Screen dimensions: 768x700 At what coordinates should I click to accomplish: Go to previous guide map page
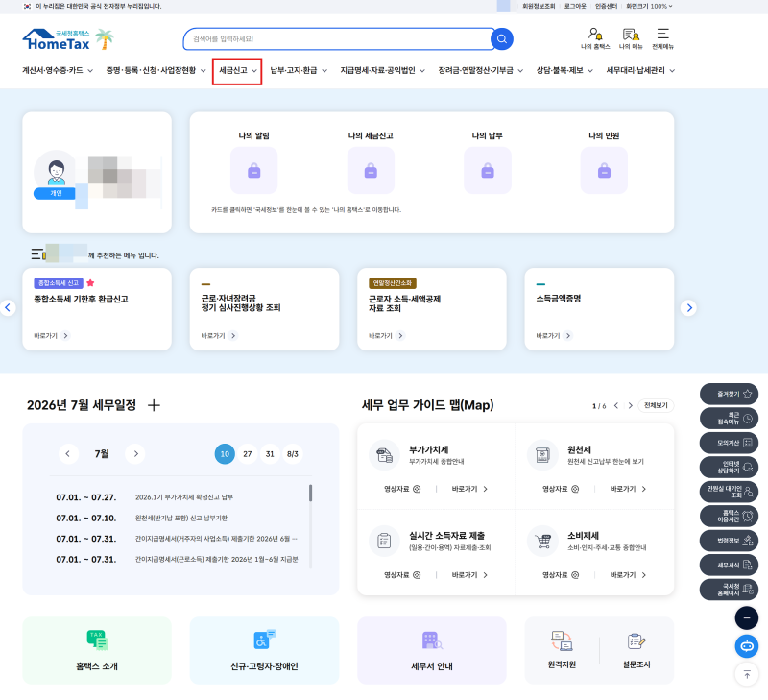pyautogui.click(x=616, y=405)
